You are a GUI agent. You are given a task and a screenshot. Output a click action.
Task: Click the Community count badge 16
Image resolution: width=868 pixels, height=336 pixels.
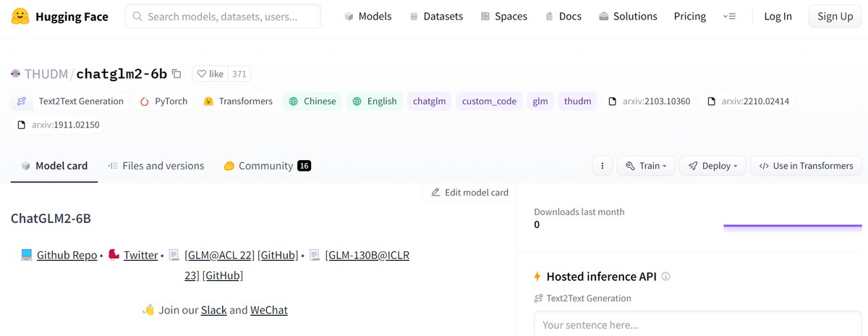pos(304,166)
